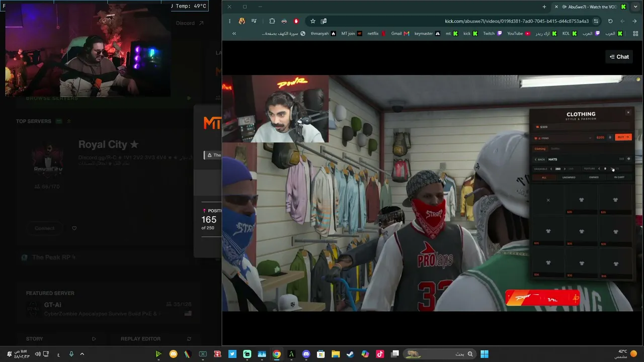This screenshot has height=362, width=644.
Task: Open Copilot from the taskbar
Action: point(365,354)
